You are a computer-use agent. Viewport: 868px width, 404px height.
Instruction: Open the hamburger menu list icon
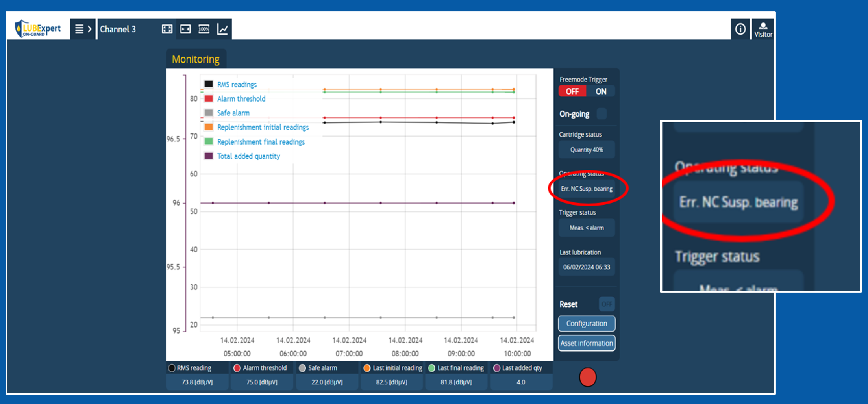(79, 29)
